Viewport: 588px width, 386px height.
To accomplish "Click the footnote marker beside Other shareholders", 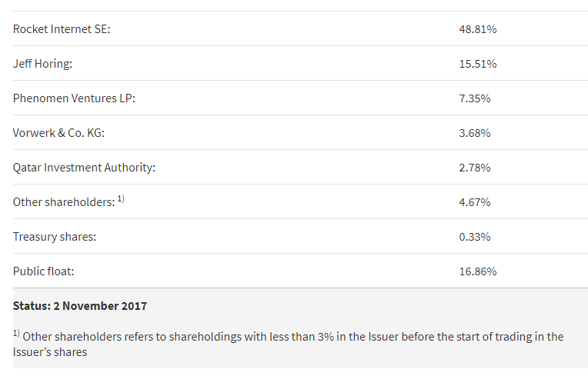I will click(x=121, y=199).
